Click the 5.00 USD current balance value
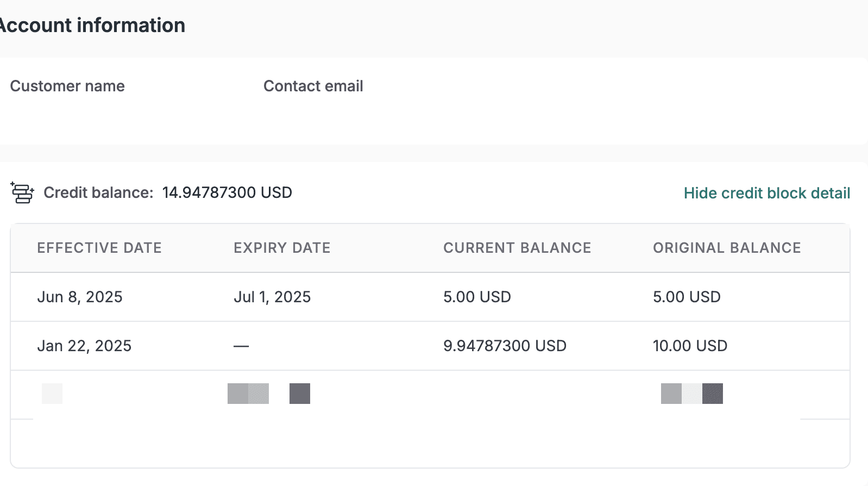This screenshot has width=868, height=486. (x=477, y=297)
